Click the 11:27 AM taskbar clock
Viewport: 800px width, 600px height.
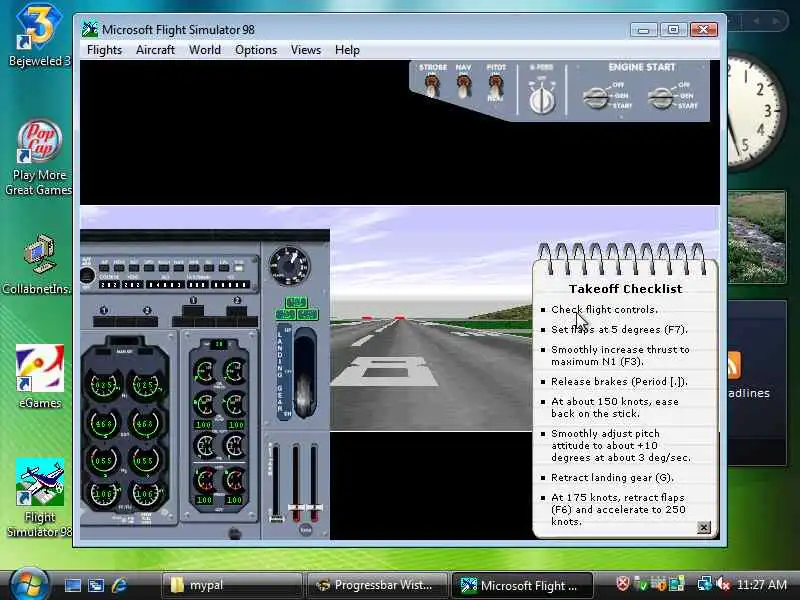pos(762,585)
